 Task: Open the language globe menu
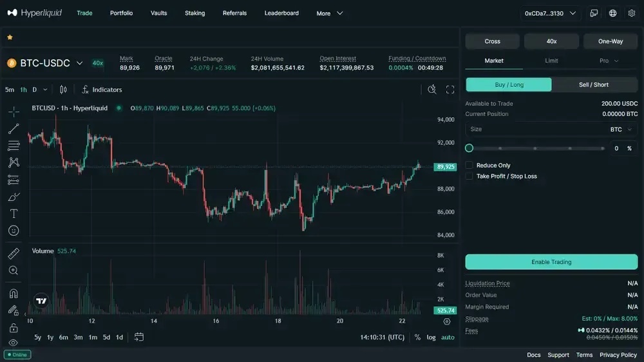pyautogui.click(x=612, y=13)
